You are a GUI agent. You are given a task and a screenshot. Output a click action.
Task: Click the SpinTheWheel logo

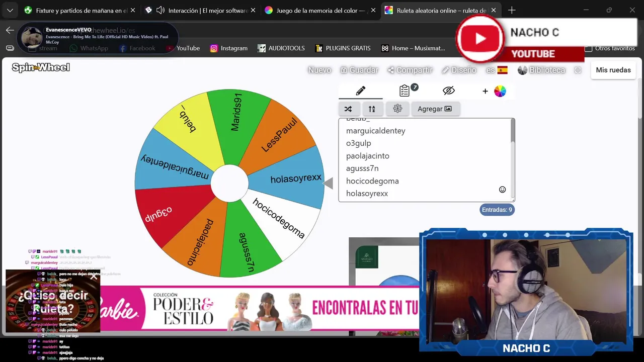(x=41, y=67)
